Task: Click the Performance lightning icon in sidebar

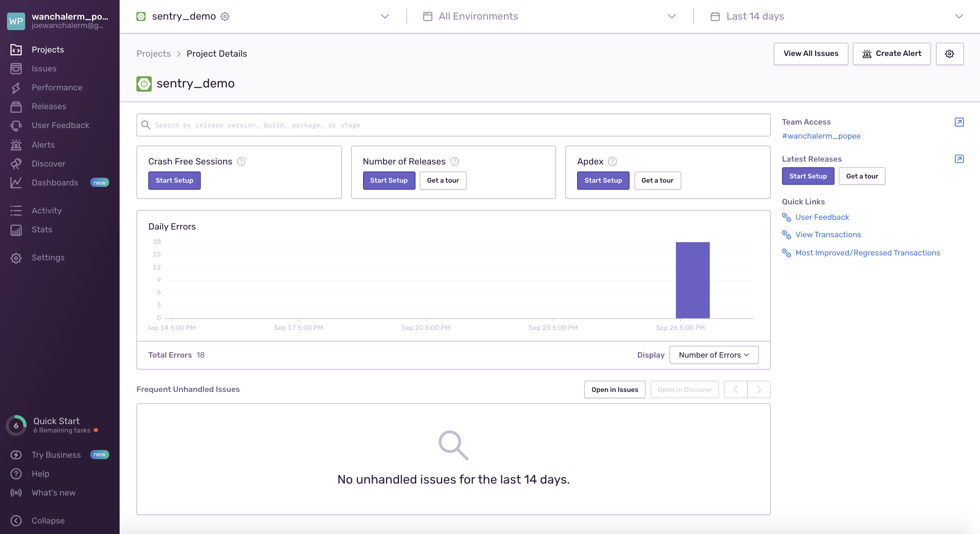Action: click(x=16, y=87)
